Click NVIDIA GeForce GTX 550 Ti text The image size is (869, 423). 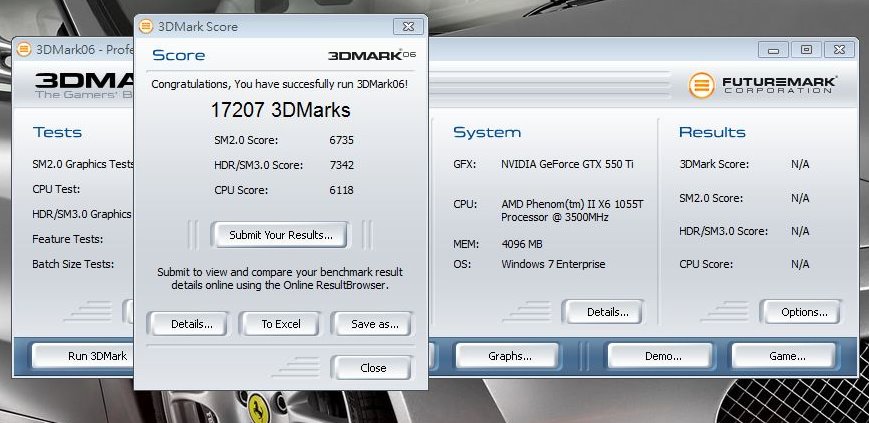tap(568, 164)
